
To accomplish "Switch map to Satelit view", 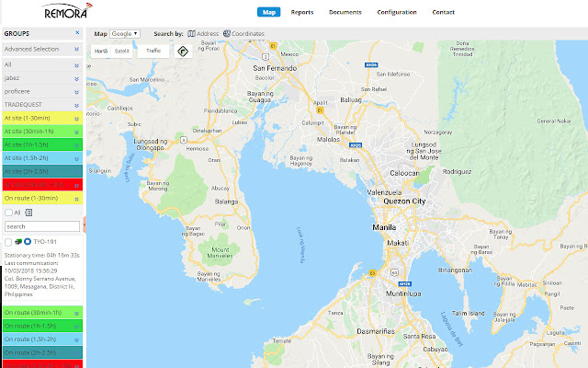I will [122, 52].
